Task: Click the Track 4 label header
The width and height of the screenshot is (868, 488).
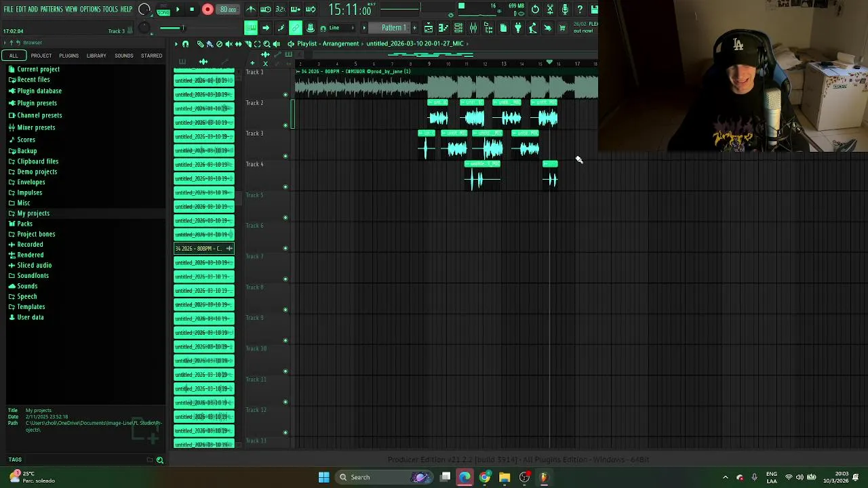Action: (x=255, y=164)
